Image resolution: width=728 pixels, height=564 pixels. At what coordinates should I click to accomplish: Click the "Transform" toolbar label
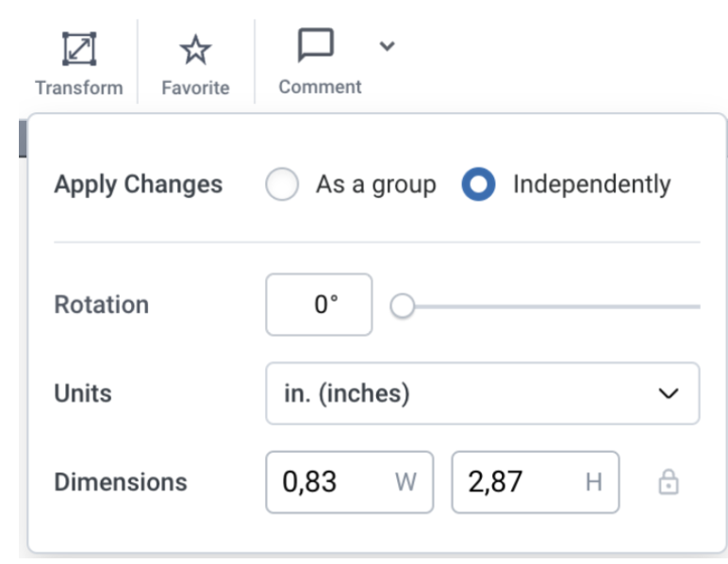tap(78, 88)
